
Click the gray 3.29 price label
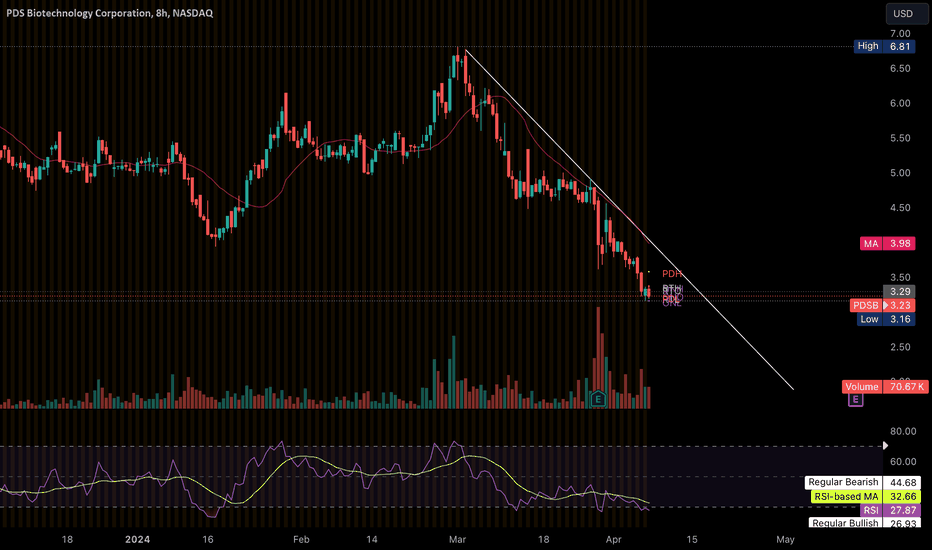pos(899,291)
